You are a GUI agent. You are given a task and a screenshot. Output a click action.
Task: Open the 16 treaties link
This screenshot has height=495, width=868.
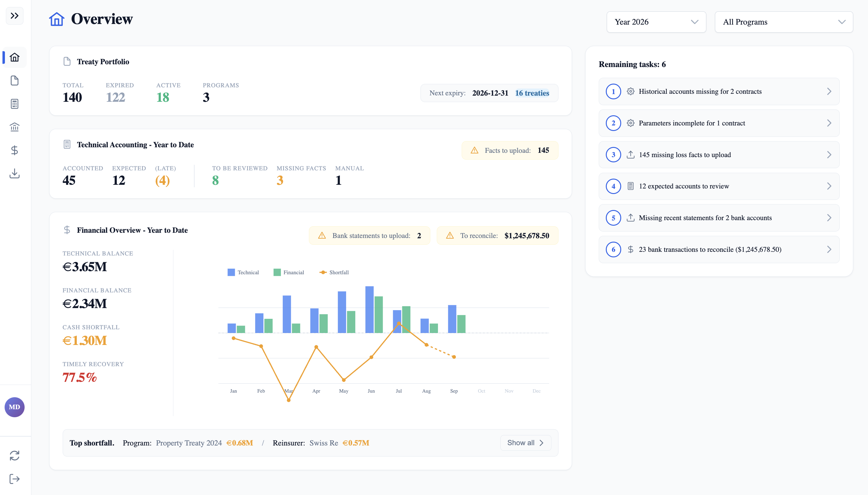[x=532, y=93]
